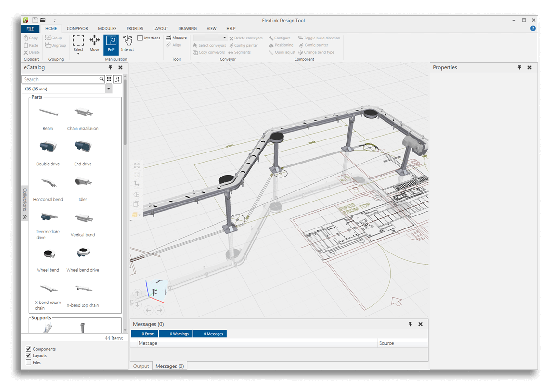This screenshot has width=552, height=392.
Task: Switch to the PROFILES ribbon tab
Action: 135,29
